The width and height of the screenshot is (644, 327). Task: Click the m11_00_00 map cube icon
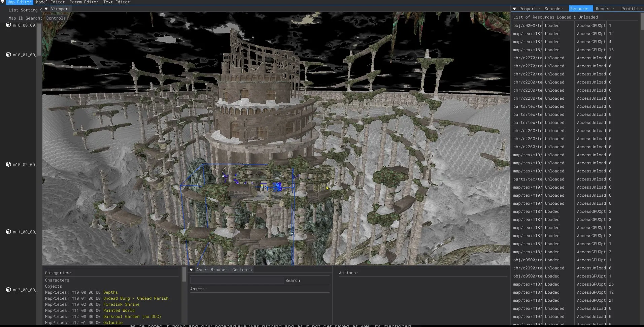(8, 232)
